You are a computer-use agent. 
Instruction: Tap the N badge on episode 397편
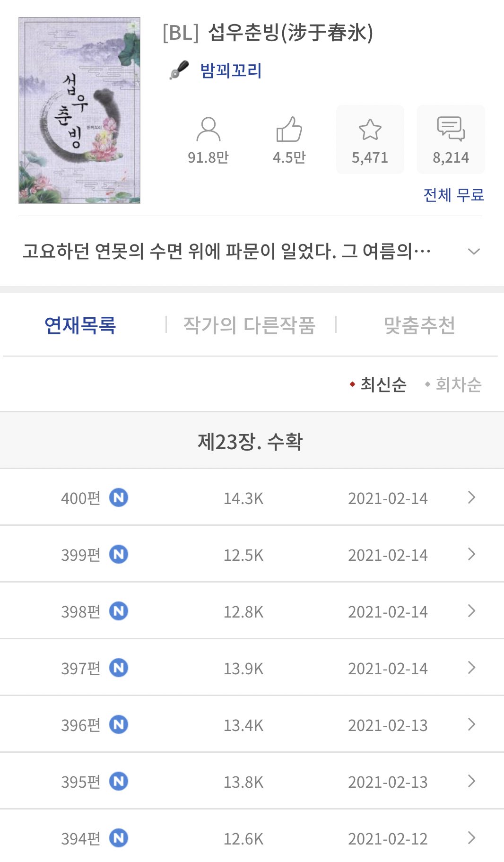(119, 668)
